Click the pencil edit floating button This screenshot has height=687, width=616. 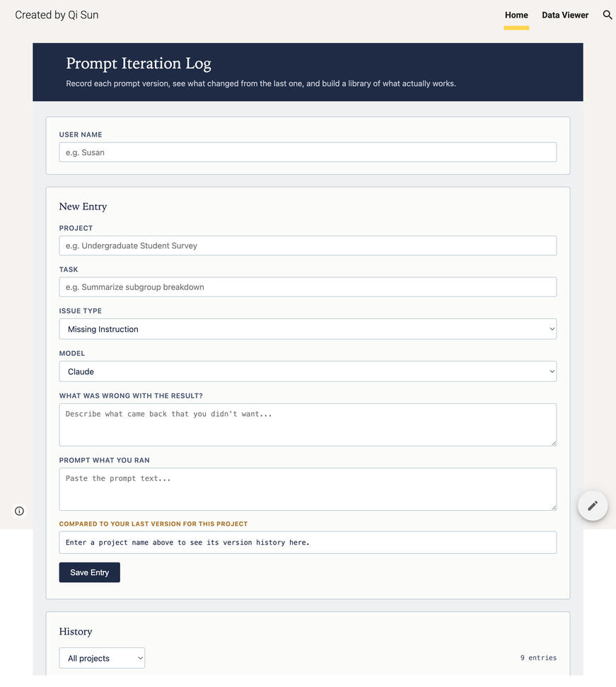click(593, 506)
